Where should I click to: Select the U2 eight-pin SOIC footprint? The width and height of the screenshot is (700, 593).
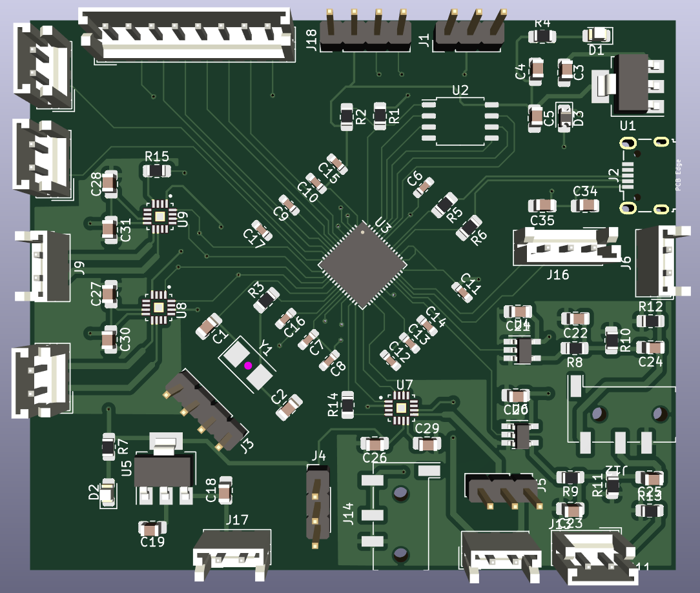click(x=460, y=121)
